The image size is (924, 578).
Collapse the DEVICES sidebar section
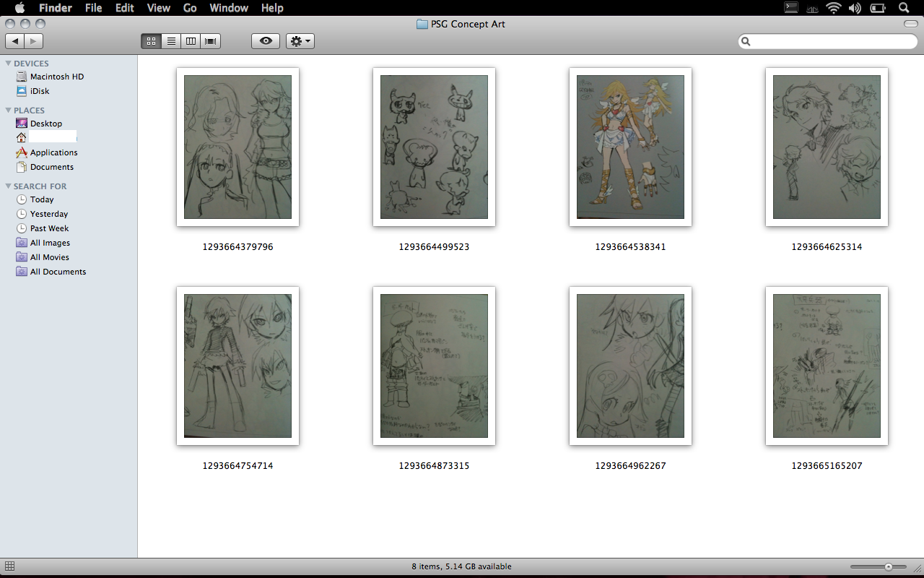(x=8, y=64)
